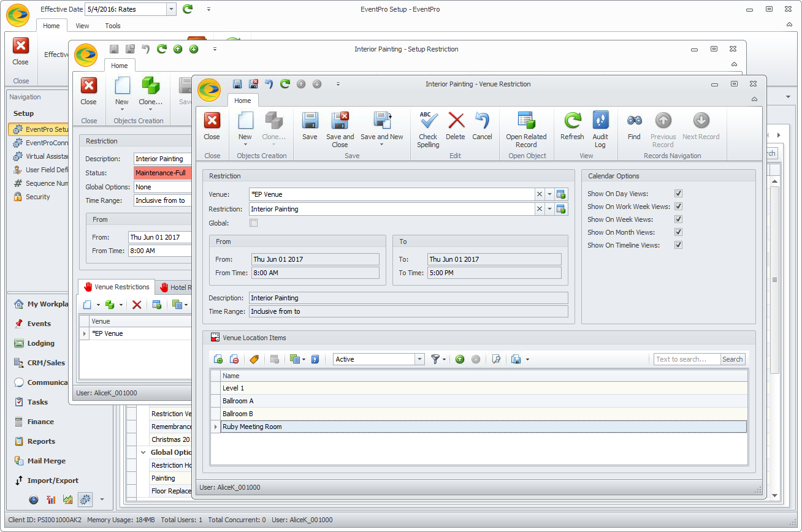Open Mail Merge in the navigation pane
Screen dimensions: 802x532
point(47,461)
